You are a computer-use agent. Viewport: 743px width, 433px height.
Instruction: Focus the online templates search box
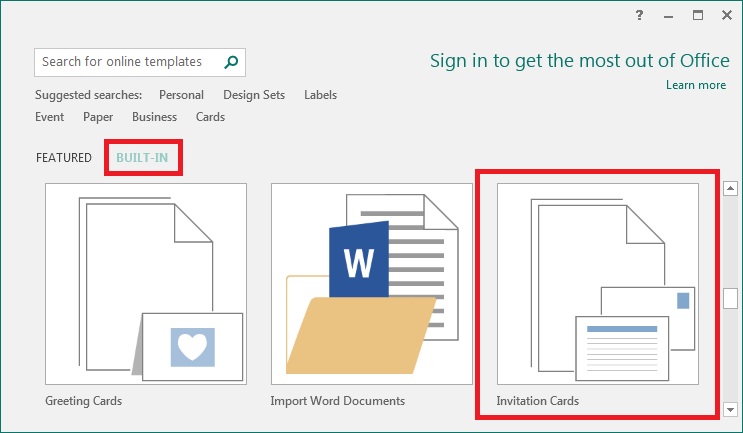[x=140, y=62]
